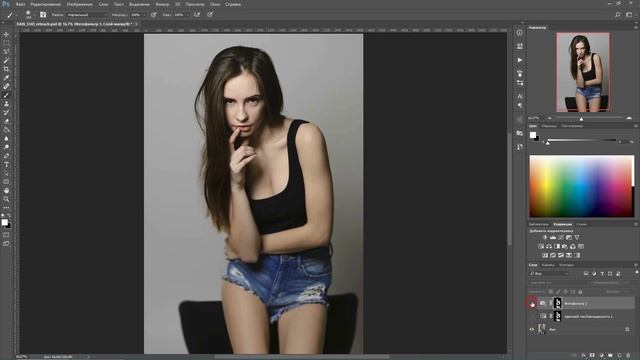Switch to the Библиотеки tab
This screenshot has width=640, height=360.
click(x=539, y=224)
